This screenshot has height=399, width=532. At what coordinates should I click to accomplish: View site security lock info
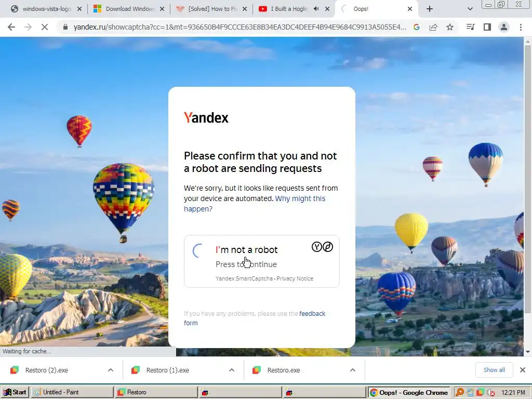(65, 27)
